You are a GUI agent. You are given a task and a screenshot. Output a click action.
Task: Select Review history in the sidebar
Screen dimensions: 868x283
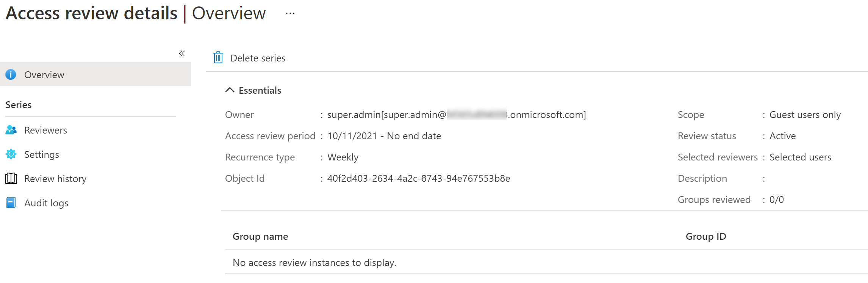(x=55, y=179)
